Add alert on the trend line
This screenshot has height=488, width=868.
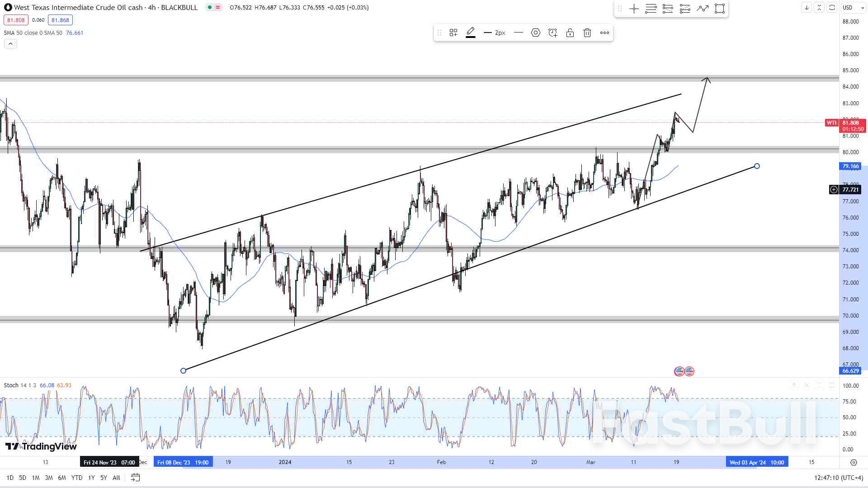tap(553, 33)
